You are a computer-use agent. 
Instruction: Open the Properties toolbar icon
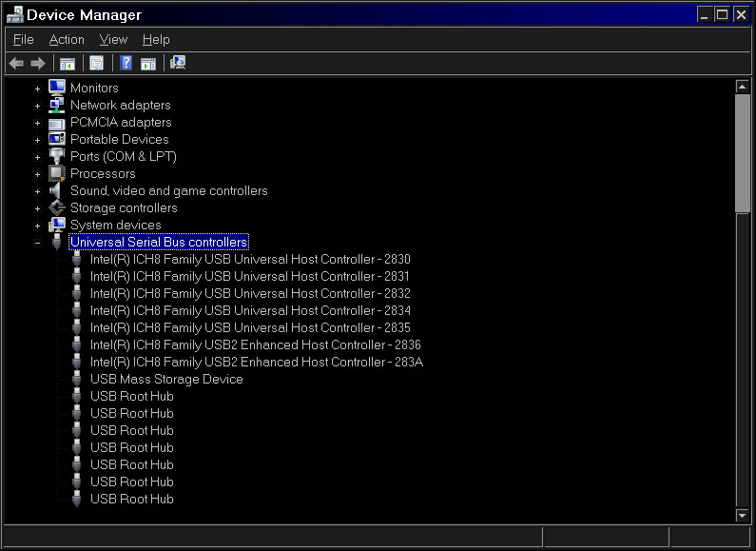(96, 63)
